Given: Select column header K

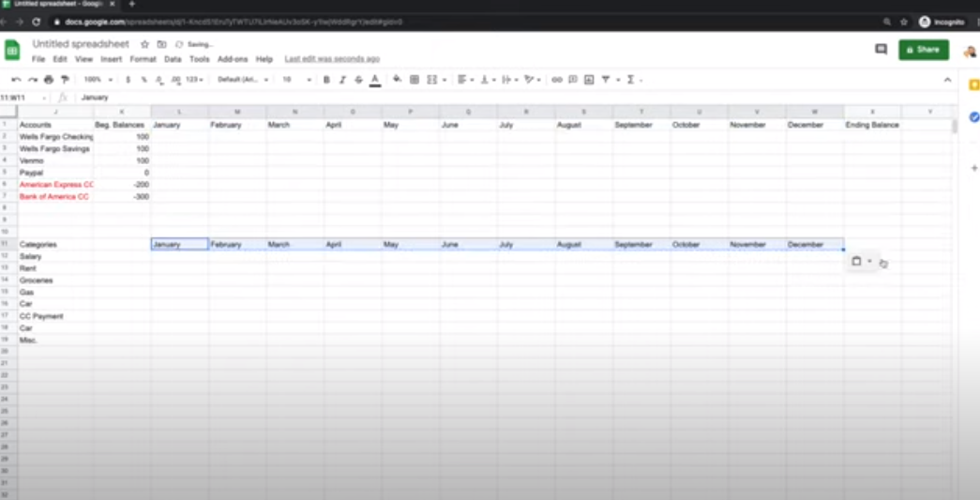Looking at the screenshot, I should [122, 112].
